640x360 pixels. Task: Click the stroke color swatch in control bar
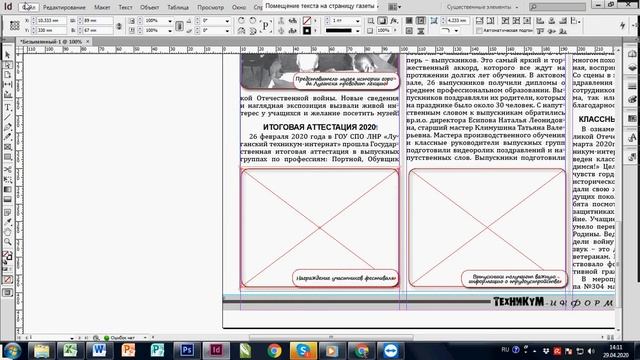307,31
